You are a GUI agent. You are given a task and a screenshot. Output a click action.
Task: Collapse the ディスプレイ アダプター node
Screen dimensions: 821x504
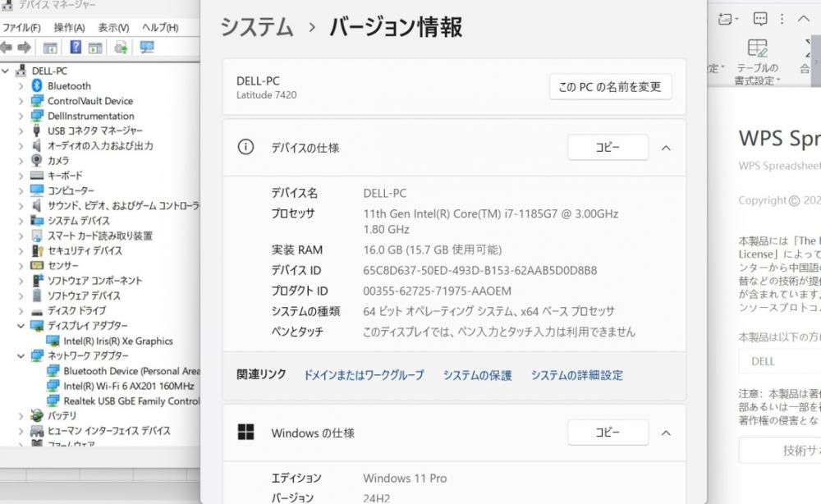[21, 326]
